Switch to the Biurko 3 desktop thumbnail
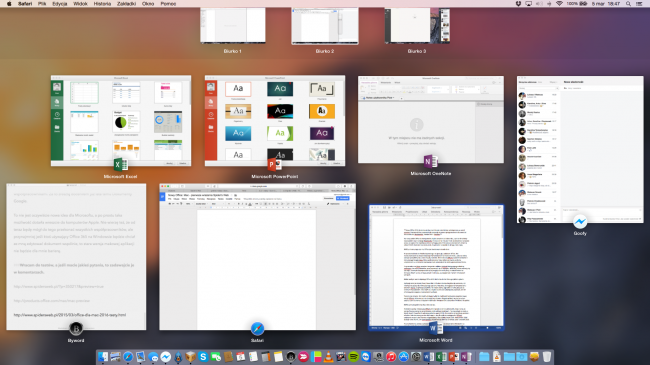The image size is (650, 365). (417, 26)
